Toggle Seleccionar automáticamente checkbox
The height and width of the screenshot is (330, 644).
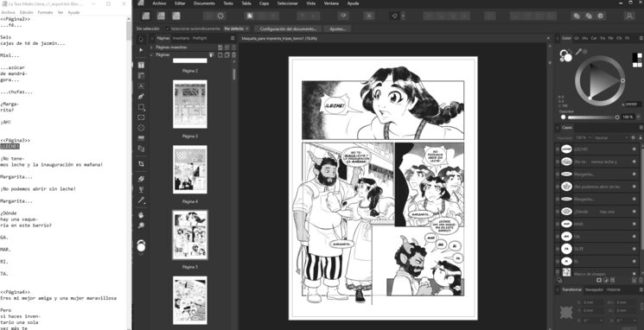tap(168, 29)
